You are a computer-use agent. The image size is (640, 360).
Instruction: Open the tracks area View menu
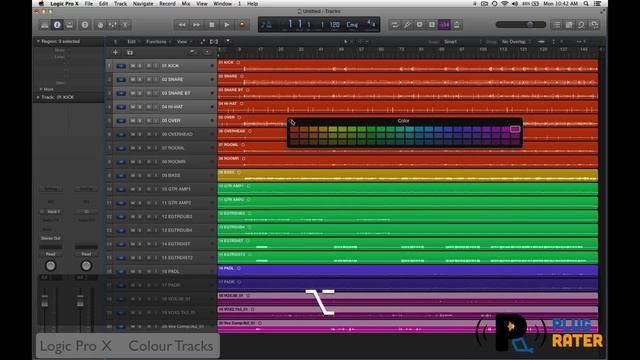click(183, 42)
